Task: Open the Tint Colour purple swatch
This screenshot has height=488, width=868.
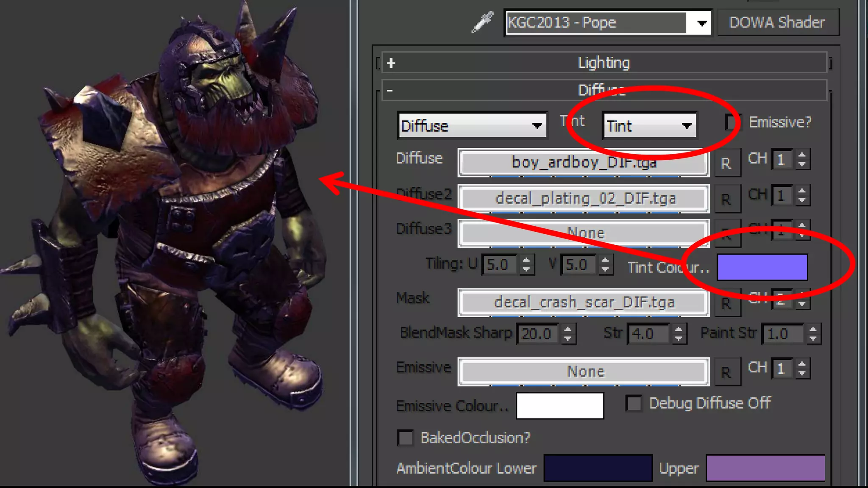Action: (x=762, y=267)
